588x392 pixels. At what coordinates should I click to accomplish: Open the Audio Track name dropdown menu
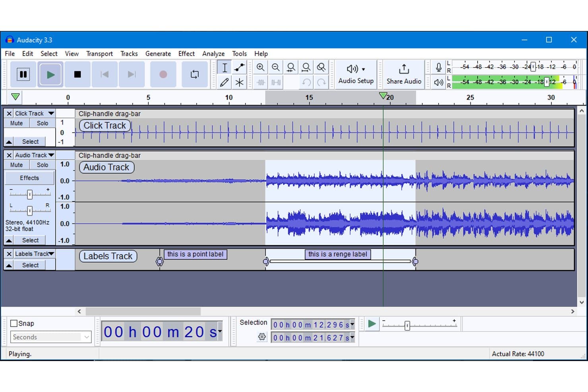[x=34, y=155]
